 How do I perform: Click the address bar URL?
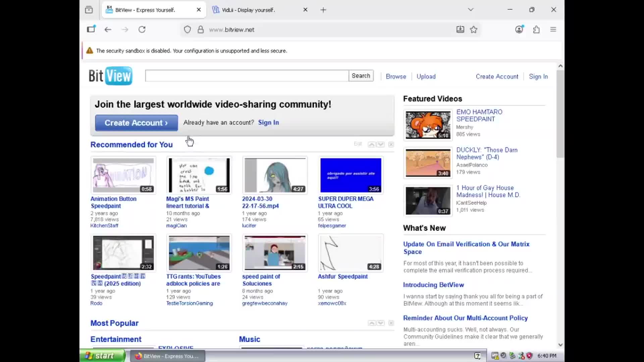coord(231,29)
